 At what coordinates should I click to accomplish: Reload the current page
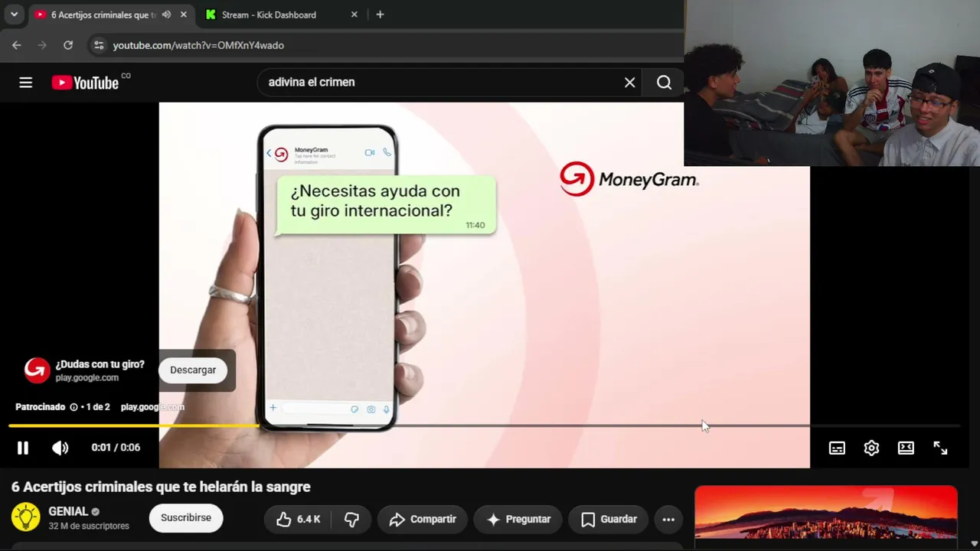coord(68,45)
